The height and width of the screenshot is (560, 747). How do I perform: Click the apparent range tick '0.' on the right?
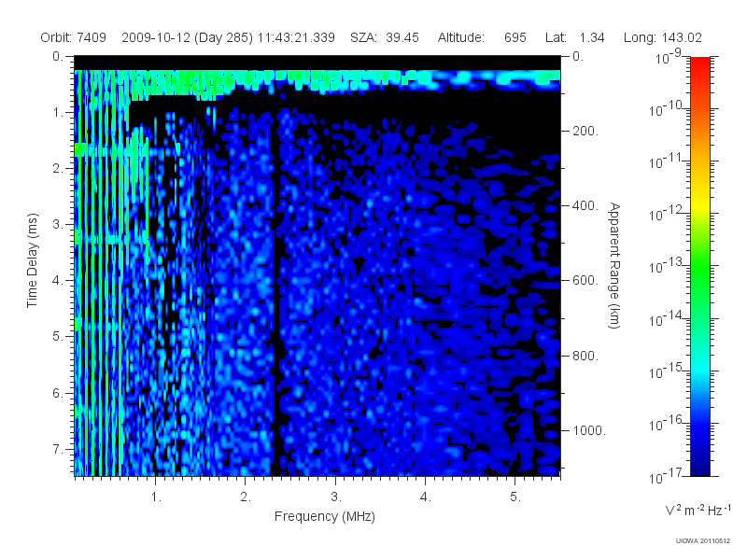point(578,57)
